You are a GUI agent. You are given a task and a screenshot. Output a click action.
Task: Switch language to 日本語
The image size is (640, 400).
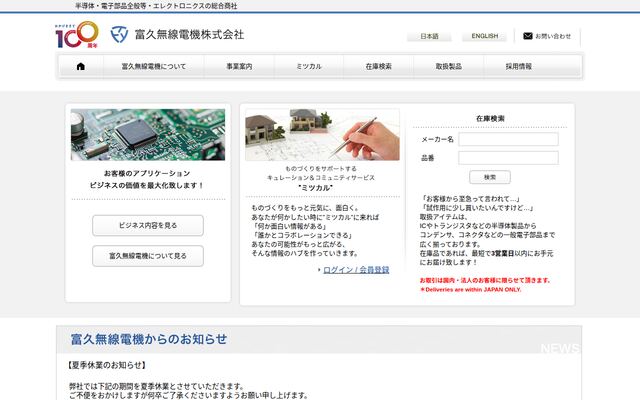tap(429, 36)
